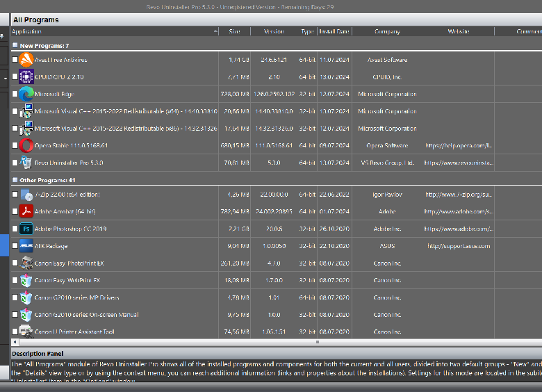Click the Avast Software company cell
The width and height of the screenshot is (542, 392).
tap(387, 60)
